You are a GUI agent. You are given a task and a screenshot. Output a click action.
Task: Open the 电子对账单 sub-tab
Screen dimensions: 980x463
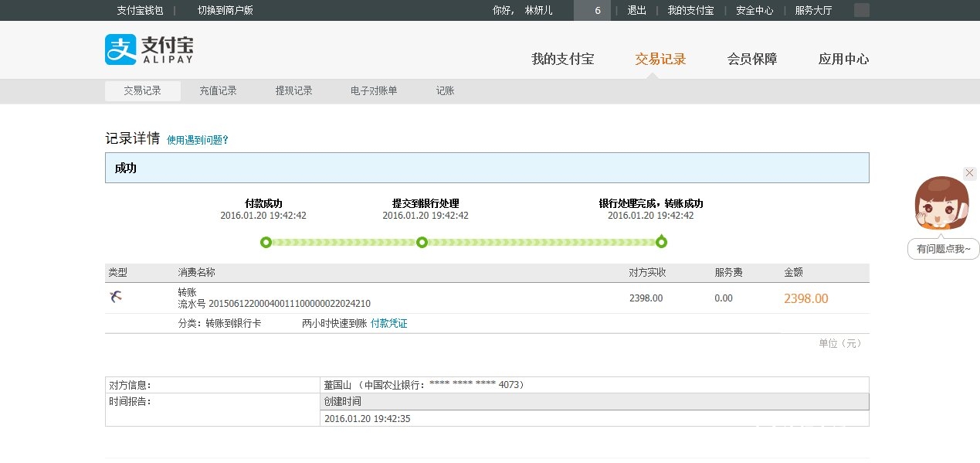(374, 91)
